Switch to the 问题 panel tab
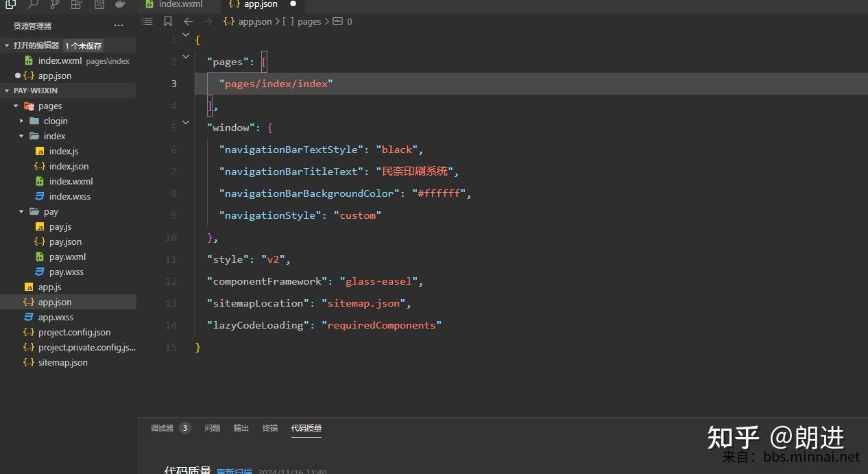Image resolution: width=868 pixels, height=474 pixels. click(x=213, y=428)
